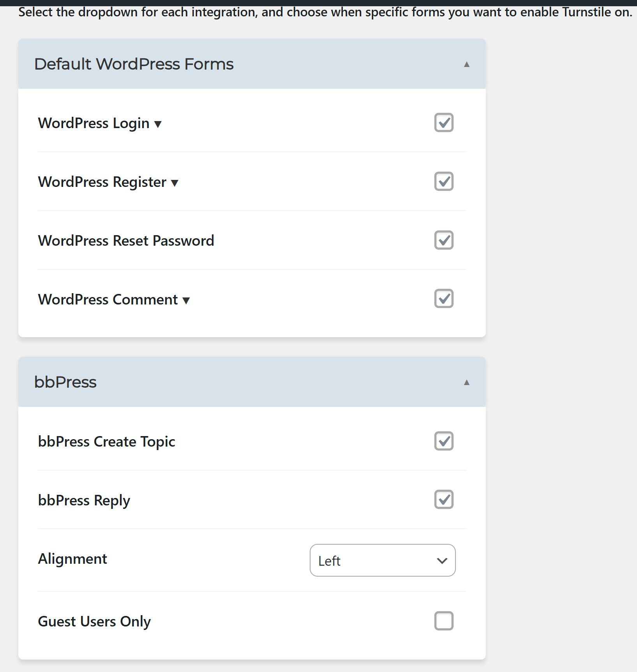Expand WordPress Comment options arrow
The image size is (637, 672).
point(186,301)
